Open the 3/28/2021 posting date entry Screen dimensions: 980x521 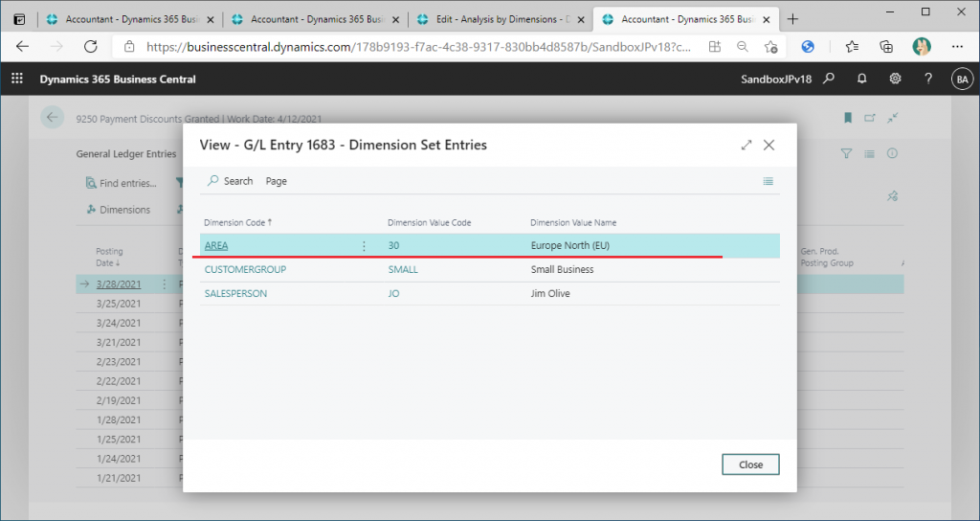tap(119, 283)
